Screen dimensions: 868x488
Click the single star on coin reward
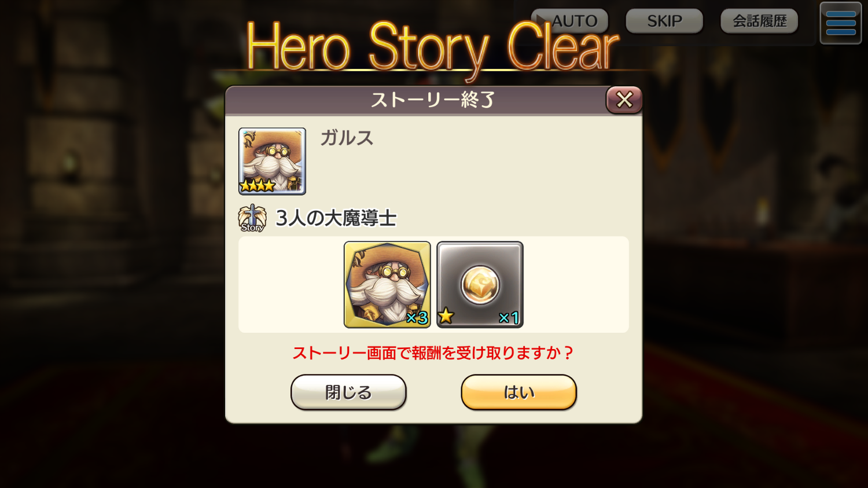click(446, 316)
